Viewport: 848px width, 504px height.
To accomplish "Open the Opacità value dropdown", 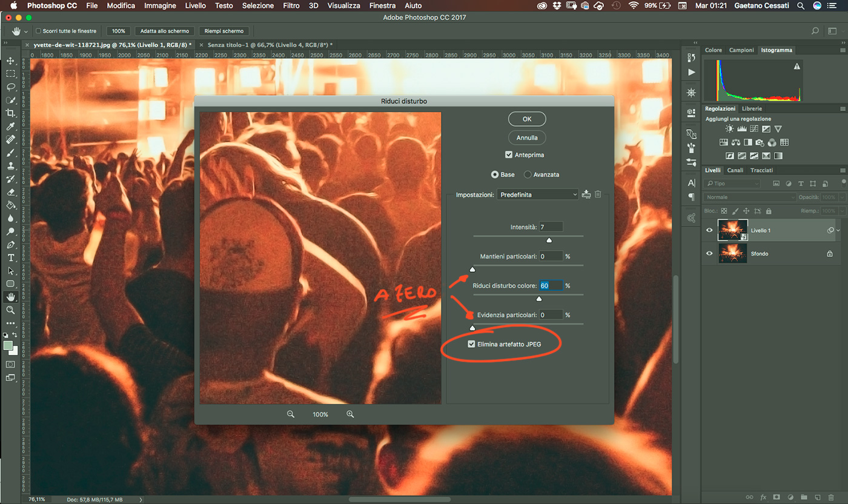I will pyautogui.click(x=842, y=197).
